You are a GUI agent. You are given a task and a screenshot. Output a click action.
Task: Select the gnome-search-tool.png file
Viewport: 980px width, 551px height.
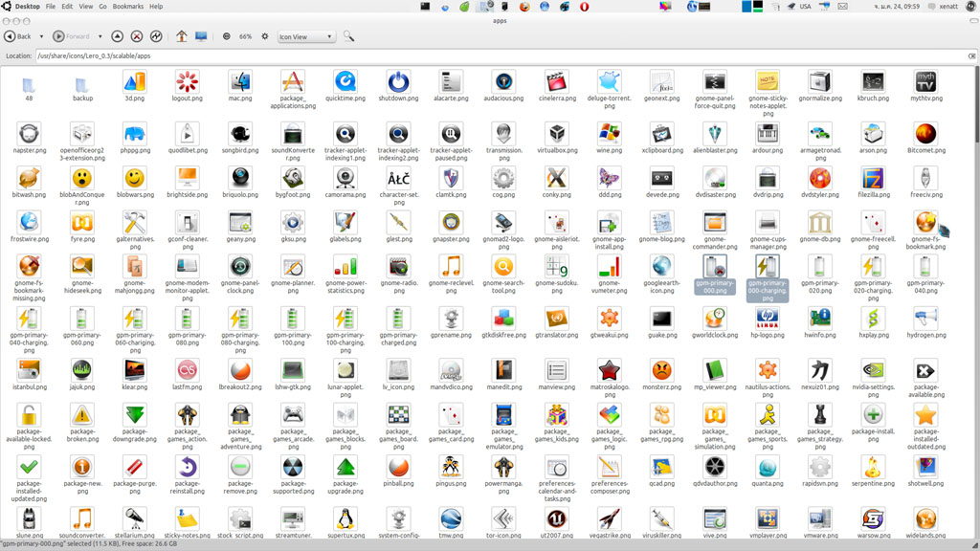click(x=503, y=275)
